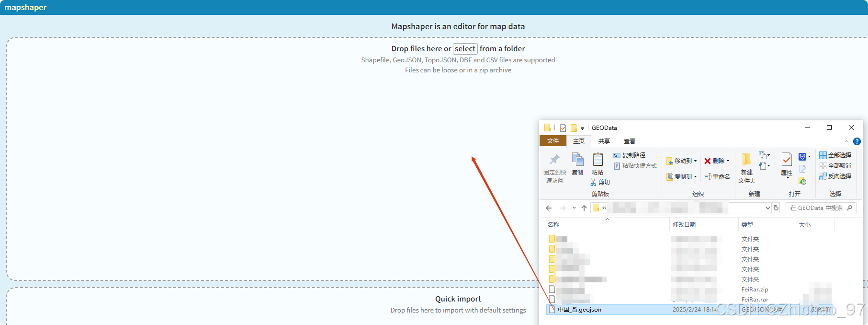The height and width of the screenshot is (325, 868).
Task: Click the Edit icon below the shield
Action: point(803,169)
